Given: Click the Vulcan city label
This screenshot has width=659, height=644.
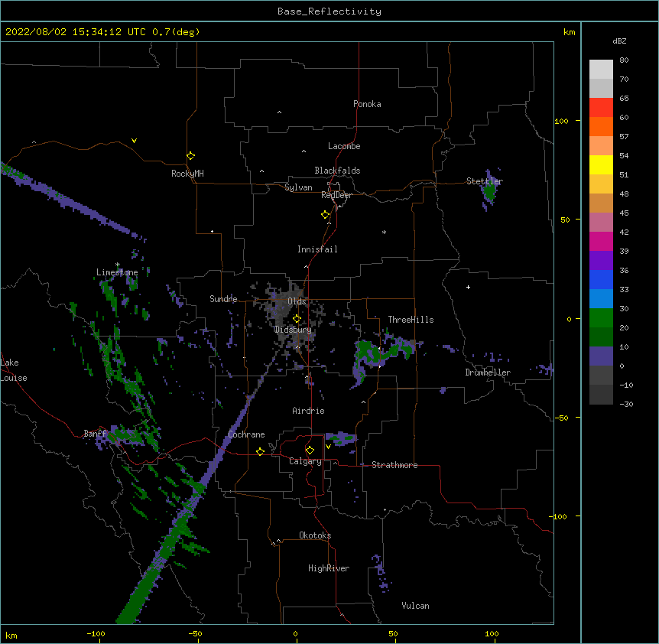Looking at the screenshot, I should [415, 606].
